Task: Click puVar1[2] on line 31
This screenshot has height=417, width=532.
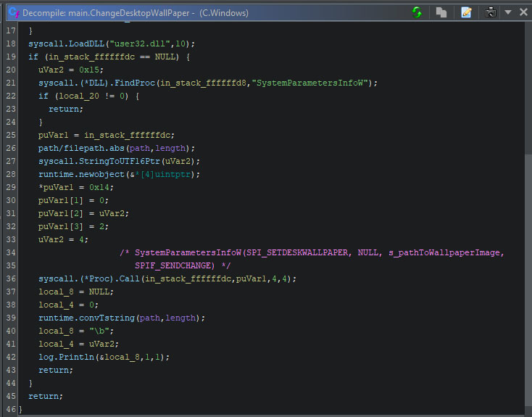Action: pyautogui.click(x=61, y=214)
